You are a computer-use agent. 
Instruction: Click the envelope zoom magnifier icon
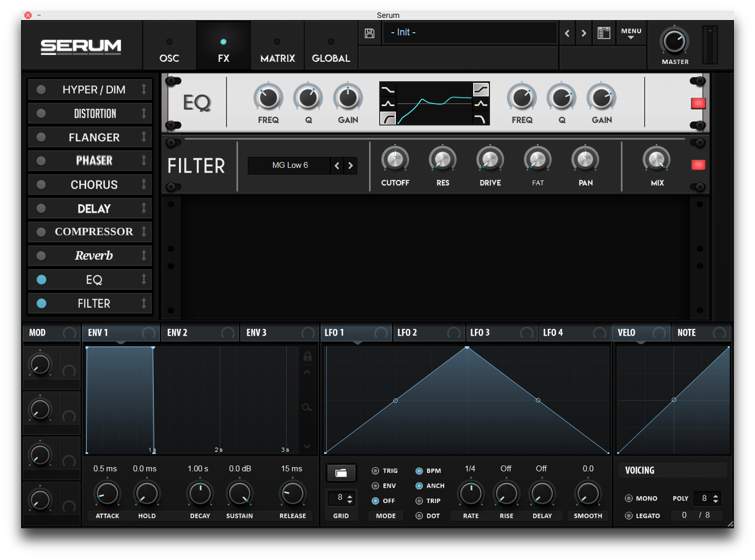click(307, 407)
